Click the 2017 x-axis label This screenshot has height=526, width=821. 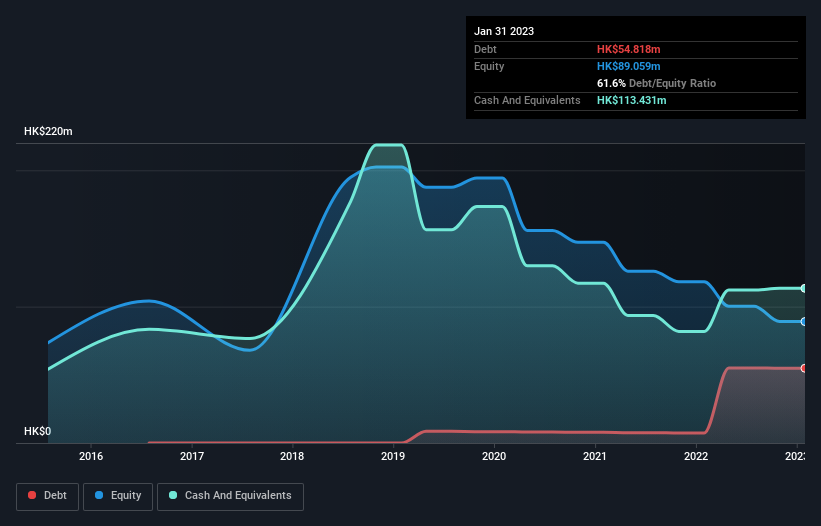click(x=192, y=456)
